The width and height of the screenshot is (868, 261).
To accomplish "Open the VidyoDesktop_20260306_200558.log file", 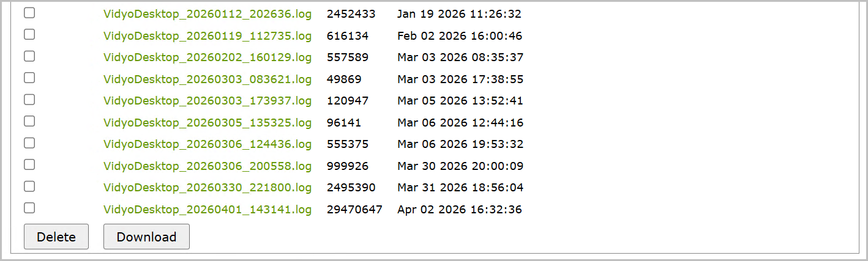I will click(x=208, y=166).
